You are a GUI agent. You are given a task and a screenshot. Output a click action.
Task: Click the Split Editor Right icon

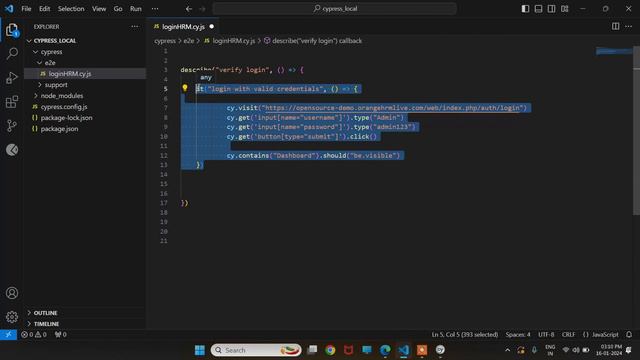[616, 27]
